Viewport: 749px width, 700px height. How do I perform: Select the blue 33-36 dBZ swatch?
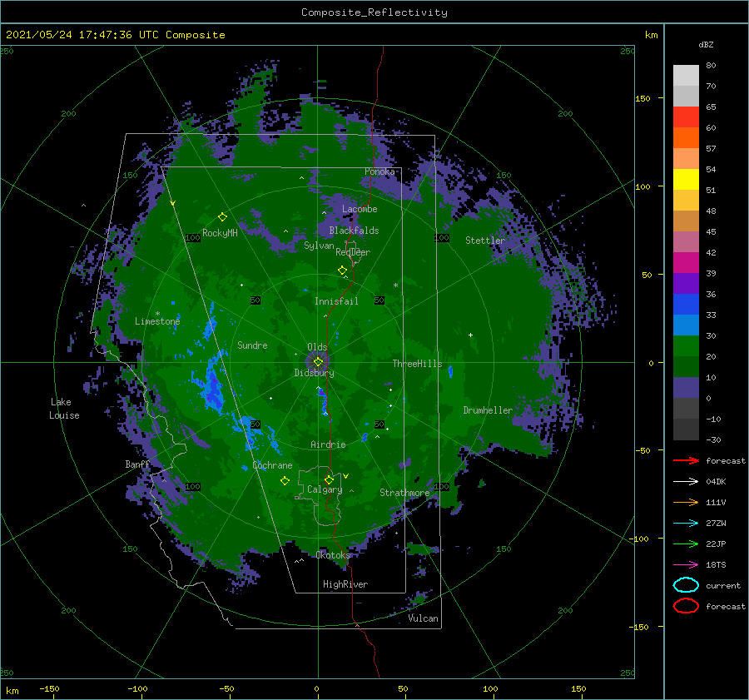coord(686,305)
